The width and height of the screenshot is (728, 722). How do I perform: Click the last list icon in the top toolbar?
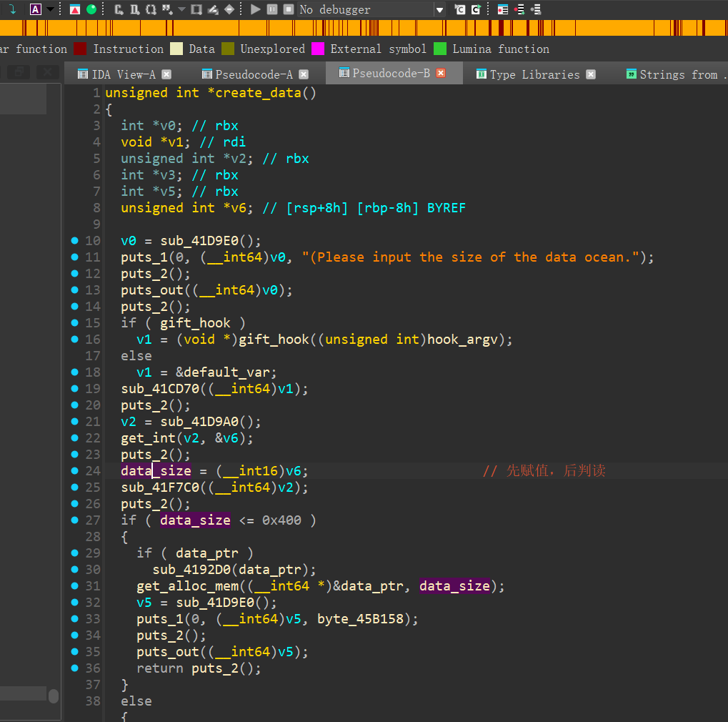536,9
